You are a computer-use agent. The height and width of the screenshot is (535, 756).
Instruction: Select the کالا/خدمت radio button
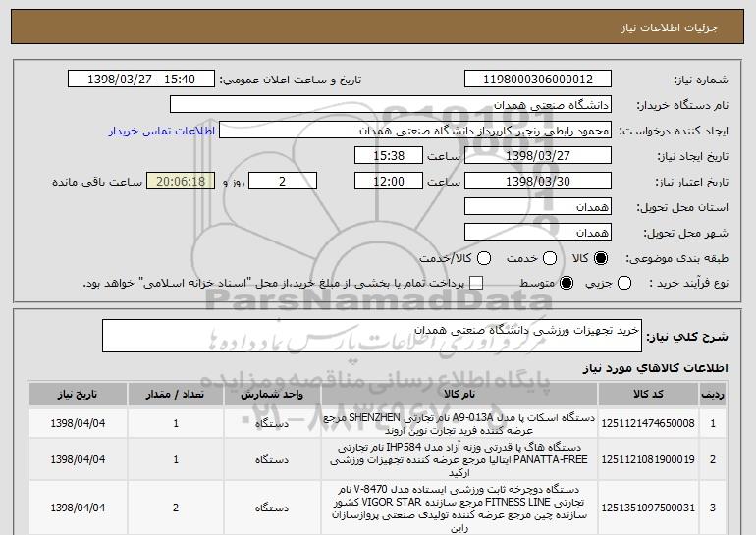point(484,258)
